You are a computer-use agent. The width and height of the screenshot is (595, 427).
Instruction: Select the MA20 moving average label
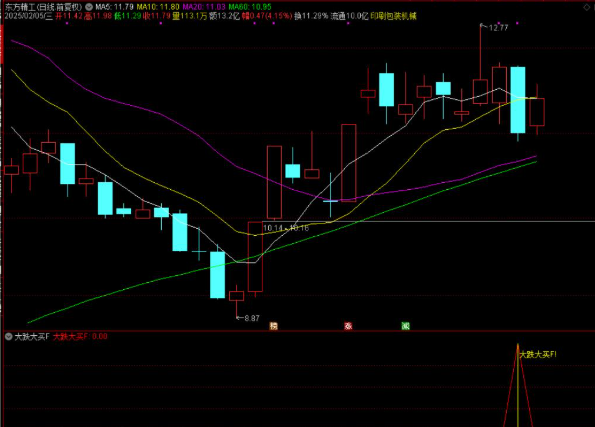coord(204,7)
